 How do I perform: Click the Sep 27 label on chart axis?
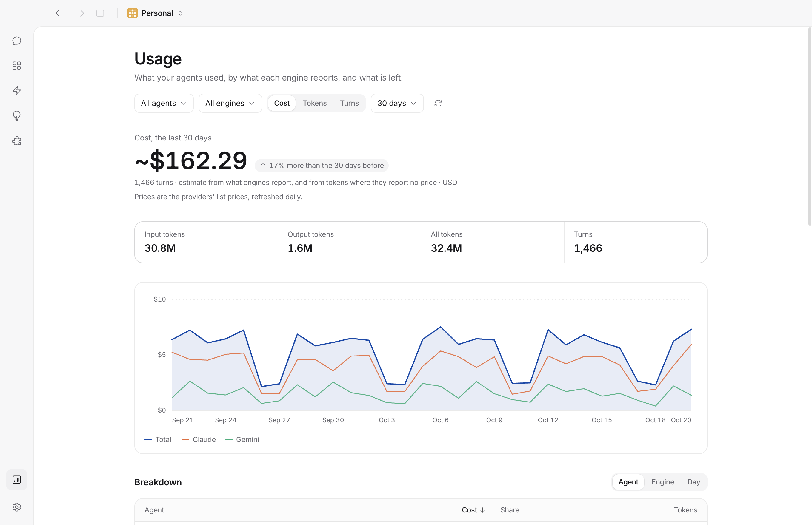click(279, 420)
